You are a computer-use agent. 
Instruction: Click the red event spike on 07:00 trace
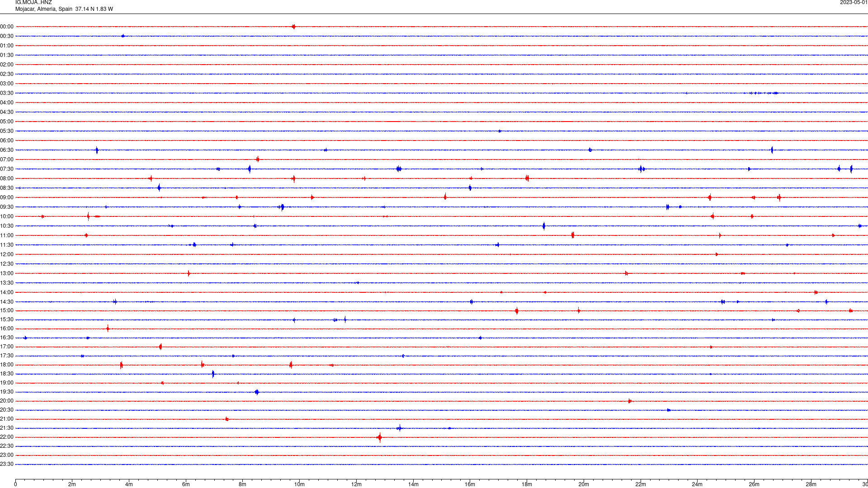(x=257, y=159)
